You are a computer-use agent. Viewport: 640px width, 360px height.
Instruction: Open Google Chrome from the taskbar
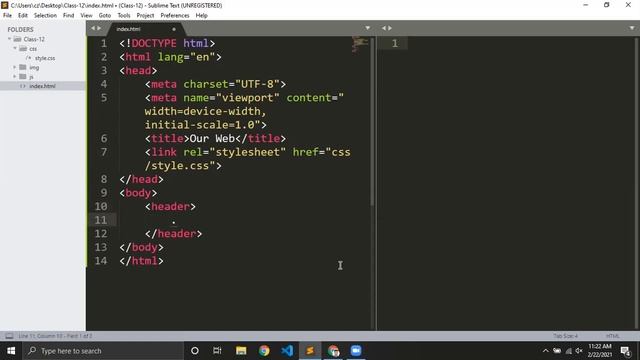tap(264, 351)
